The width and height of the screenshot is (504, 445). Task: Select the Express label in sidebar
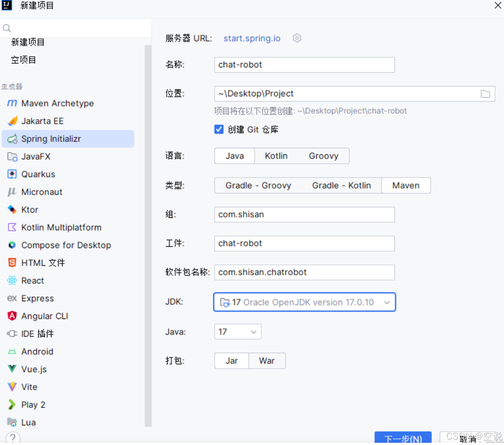point(38,299)
